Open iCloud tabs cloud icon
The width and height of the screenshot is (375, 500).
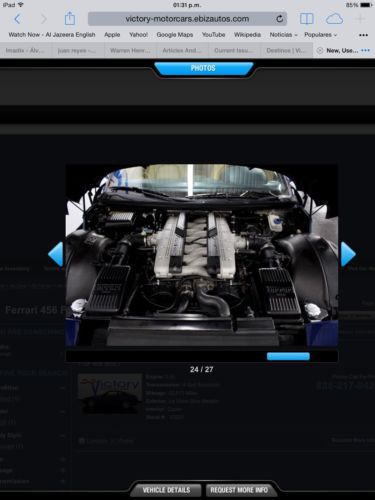pyautogui.click(x=334, y=19)
